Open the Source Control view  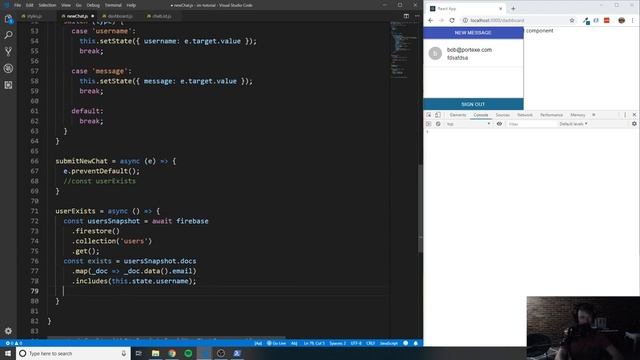pos(8,52)
